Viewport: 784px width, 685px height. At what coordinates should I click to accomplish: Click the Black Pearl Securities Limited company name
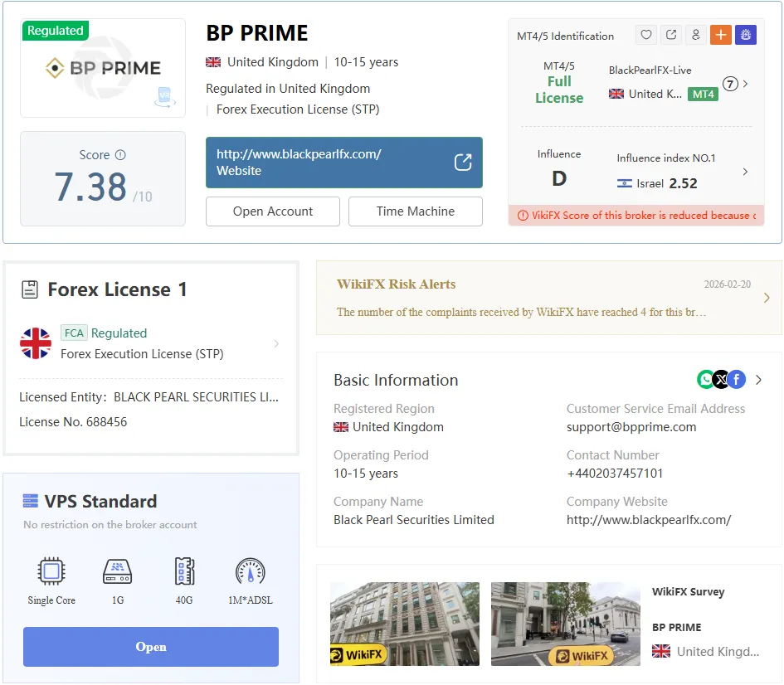coord(414,520)
